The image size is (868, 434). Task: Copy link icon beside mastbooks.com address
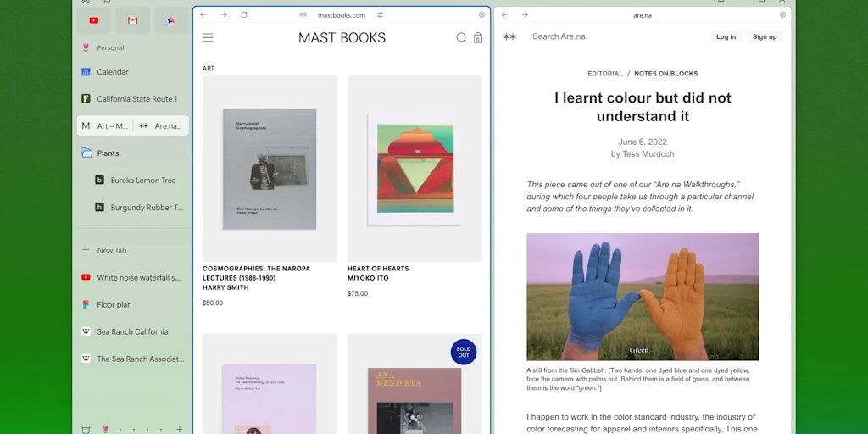click(303, 14)
